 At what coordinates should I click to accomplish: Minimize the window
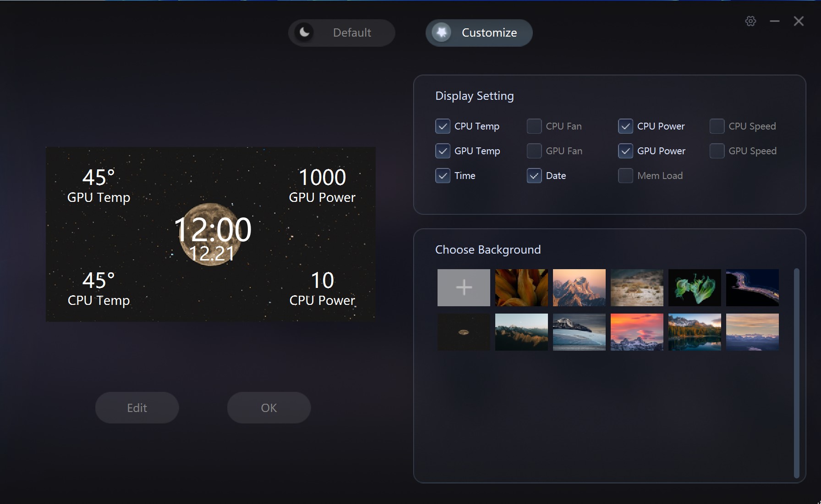[775, 21]
